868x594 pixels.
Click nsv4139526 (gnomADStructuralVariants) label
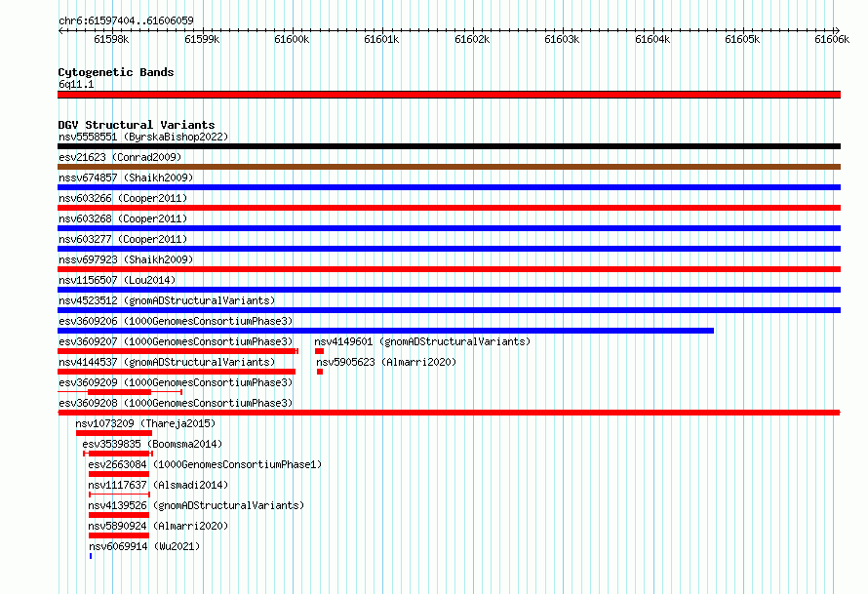tap(196, 505)
